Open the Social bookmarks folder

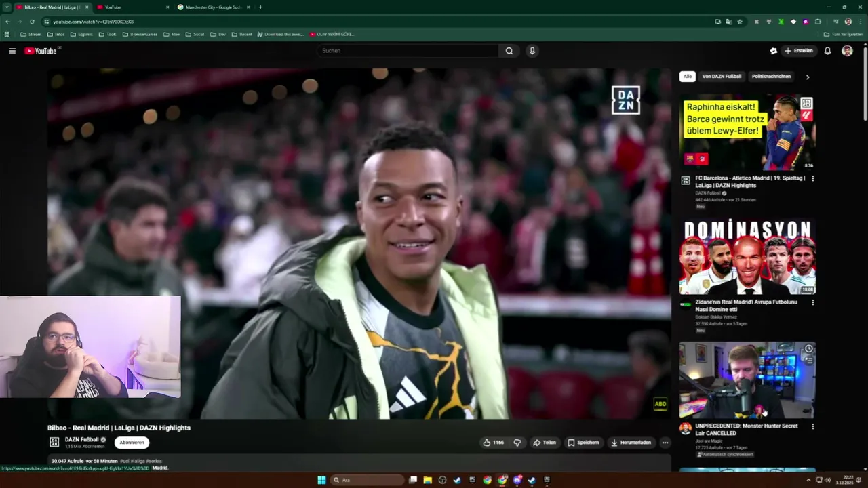pos(195,34)
